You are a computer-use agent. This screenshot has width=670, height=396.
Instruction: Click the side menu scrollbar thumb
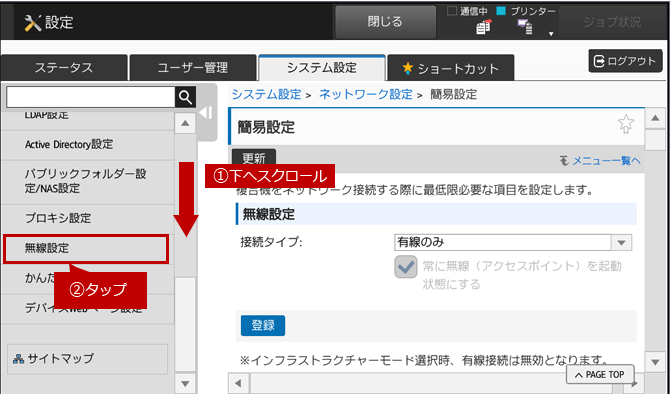[x=185, y=324]
